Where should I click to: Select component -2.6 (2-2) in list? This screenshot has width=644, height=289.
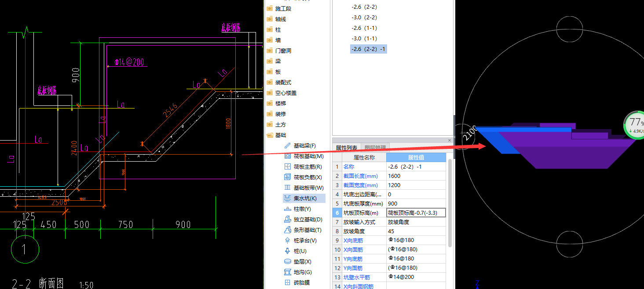pyautogui.click(x=364, y=7)
